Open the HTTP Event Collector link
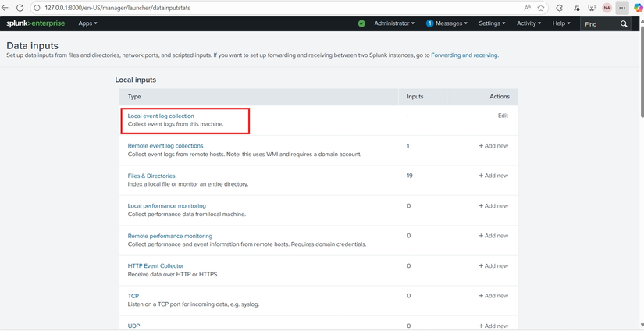 coord(155,265)
